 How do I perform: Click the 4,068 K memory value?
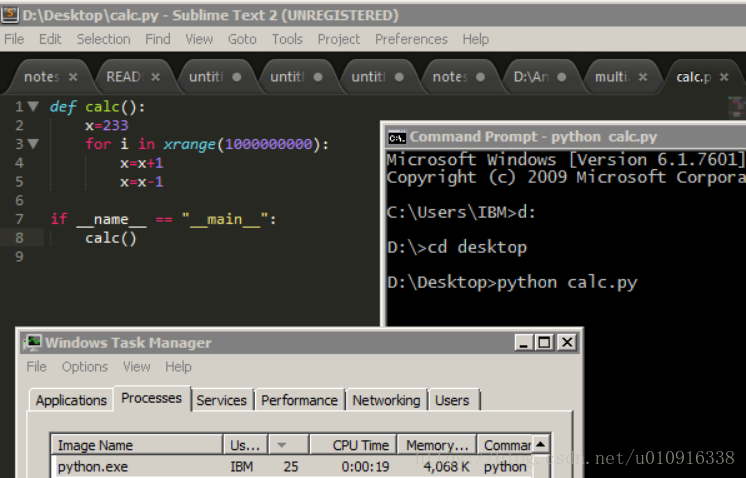point(446,467)
